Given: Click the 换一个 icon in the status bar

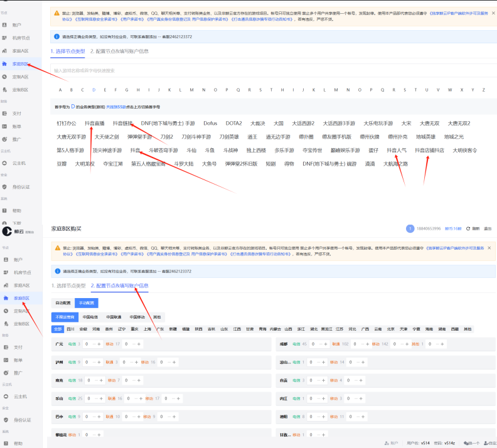Looking at the screenshot, I should click(466, 443).
